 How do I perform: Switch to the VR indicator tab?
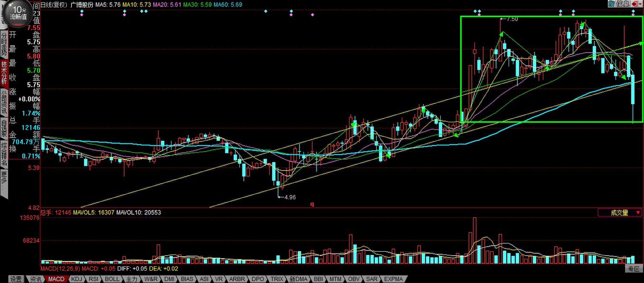point(219,279)
